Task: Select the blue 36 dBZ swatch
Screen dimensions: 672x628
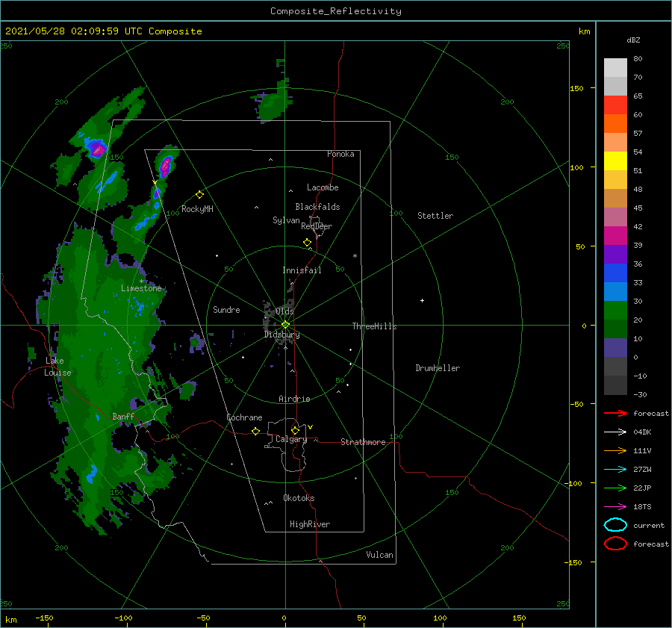Action: point(615,273)
